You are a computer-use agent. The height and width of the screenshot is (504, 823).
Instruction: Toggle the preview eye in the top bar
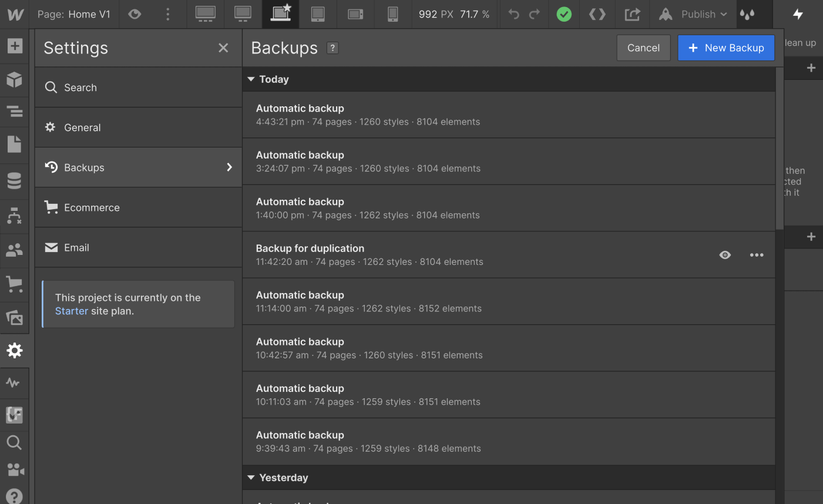[x=135, y=14]
